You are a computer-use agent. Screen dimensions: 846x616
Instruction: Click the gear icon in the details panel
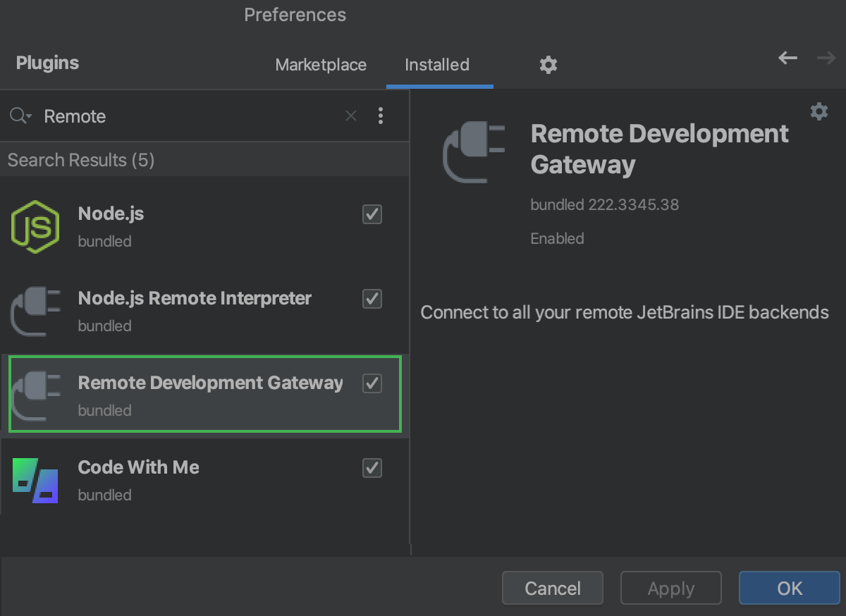pyautogui.click(x=819, y=111)
